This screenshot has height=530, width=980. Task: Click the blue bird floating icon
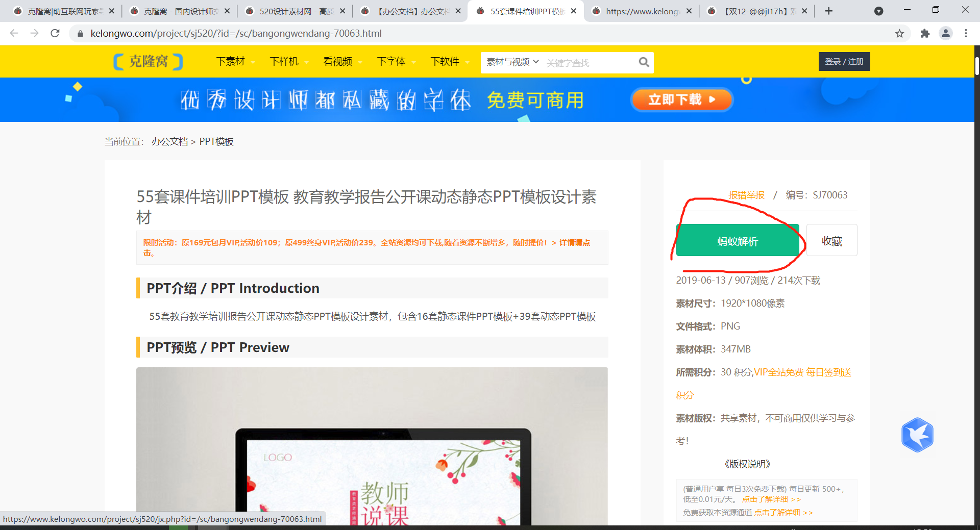pos(917,435)
